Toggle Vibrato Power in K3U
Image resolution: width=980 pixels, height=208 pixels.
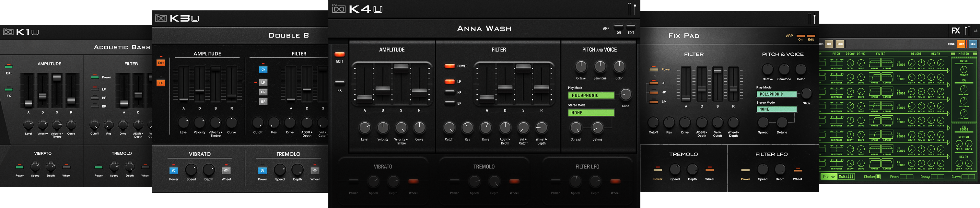[x=173, y=170]
